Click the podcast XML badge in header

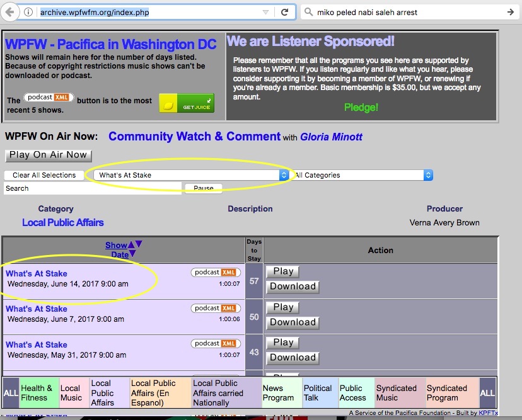click(x=49, y=98)
